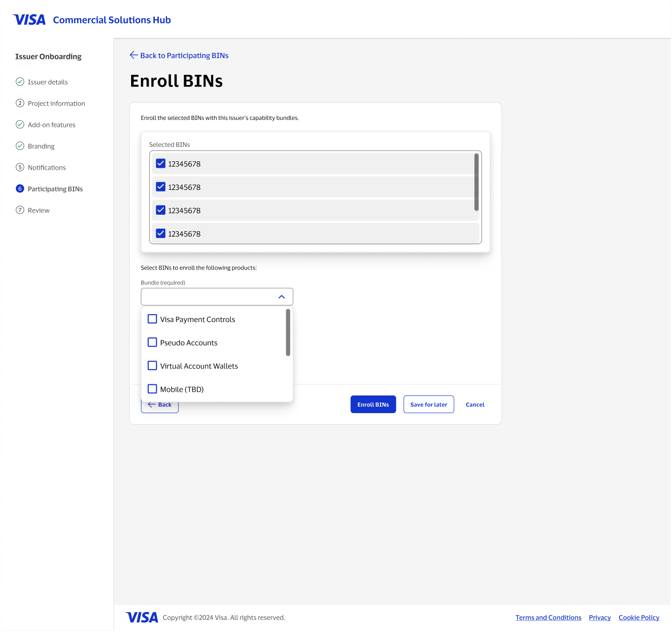Click the step 5 Notifications circle icon
Viewport: 672px width, 632px height.
click(20, 167)
